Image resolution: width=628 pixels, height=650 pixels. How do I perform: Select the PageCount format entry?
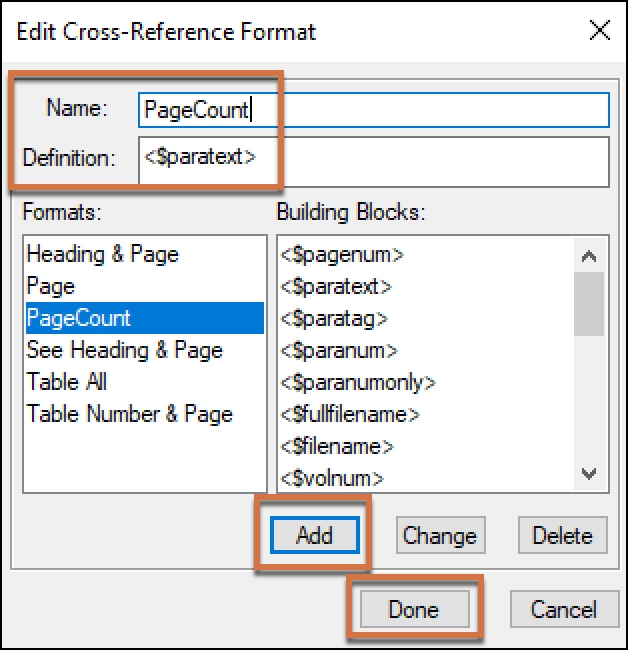click(x=79, y=318)
